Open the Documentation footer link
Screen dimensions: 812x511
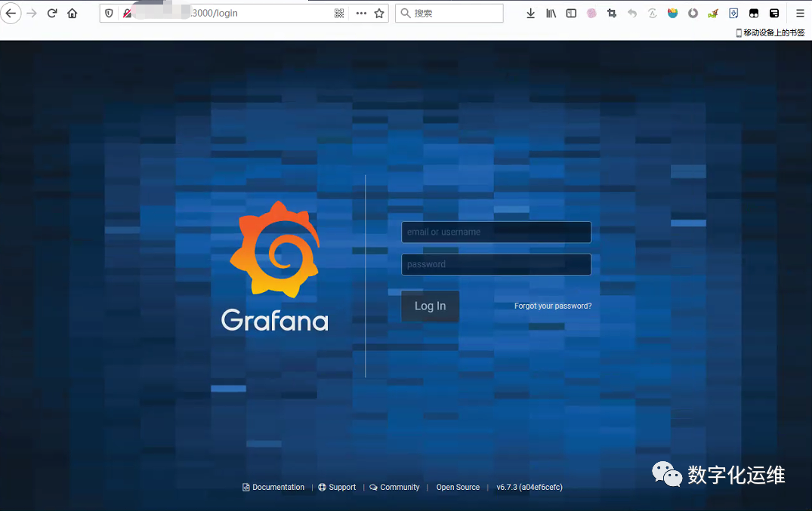tap(273, 487)
